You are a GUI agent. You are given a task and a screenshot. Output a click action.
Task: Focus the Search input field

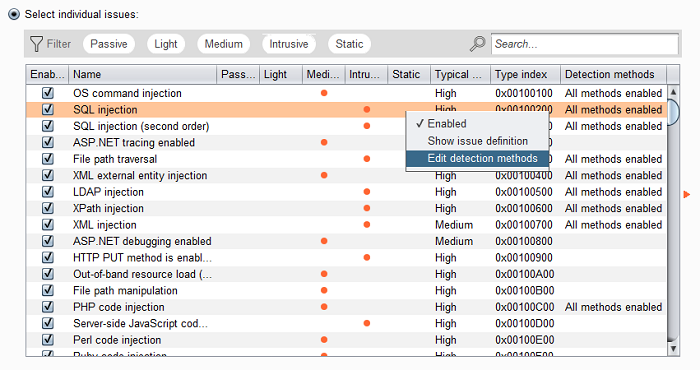point(584,44)
